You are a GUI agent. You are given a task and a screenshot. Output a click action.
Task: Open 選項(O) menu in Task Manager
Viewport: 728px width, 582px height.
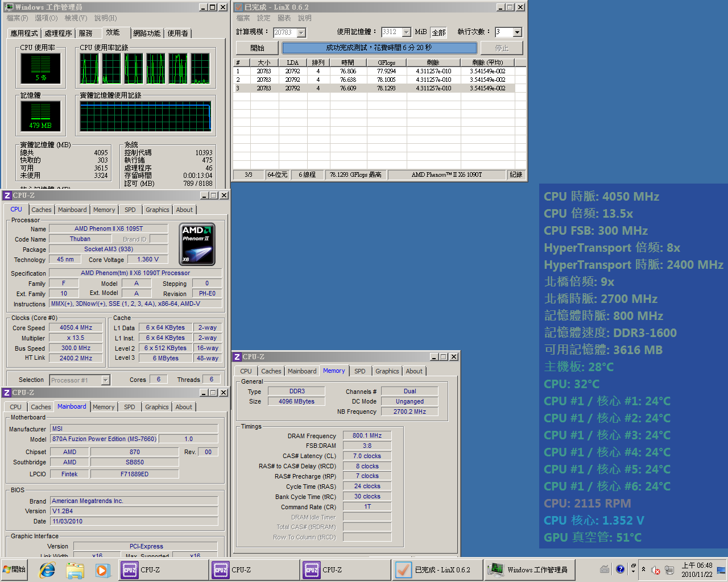coord(46,18)
